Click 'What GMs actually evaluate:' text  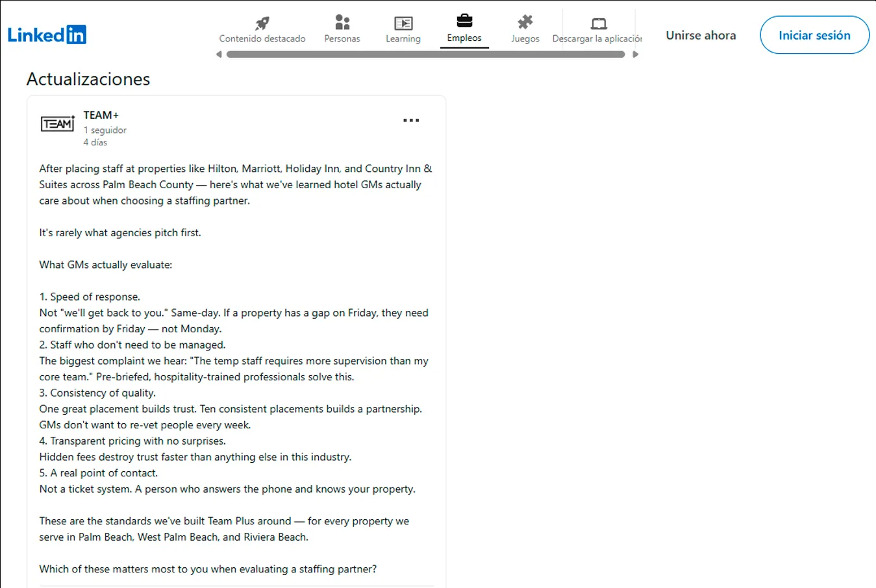coord(106,265)
